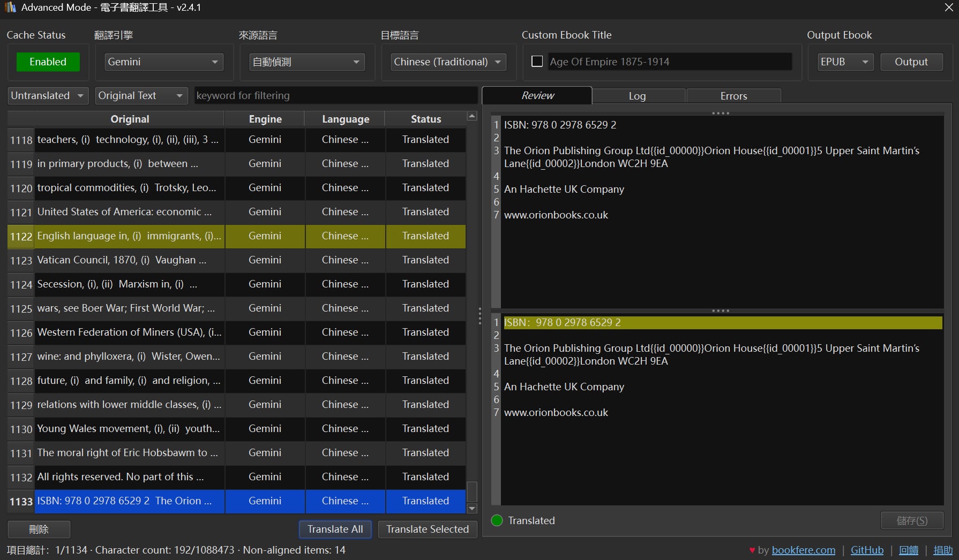Open the Untranslated filter dropdown
959x560 pixels.
(48, 95)
